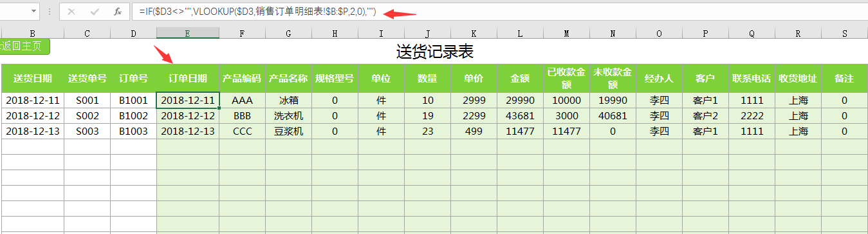Select product code cell BBB
This screenshot has height=234, width=868.
242,115
